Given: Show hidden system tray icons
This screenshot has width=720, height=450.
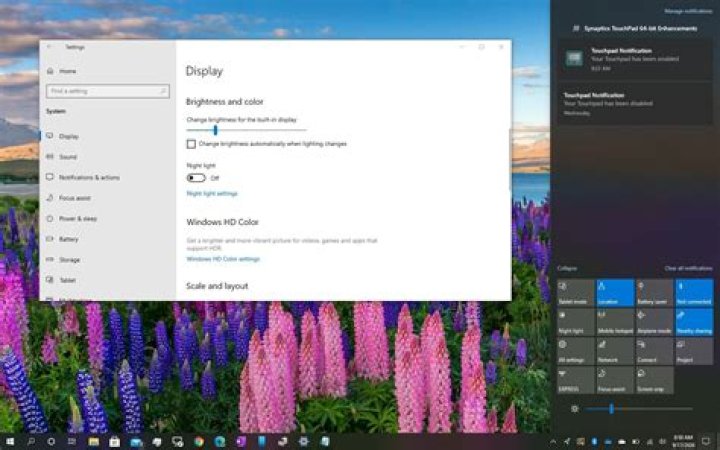Looking at the screenshot, I should 553,442.
